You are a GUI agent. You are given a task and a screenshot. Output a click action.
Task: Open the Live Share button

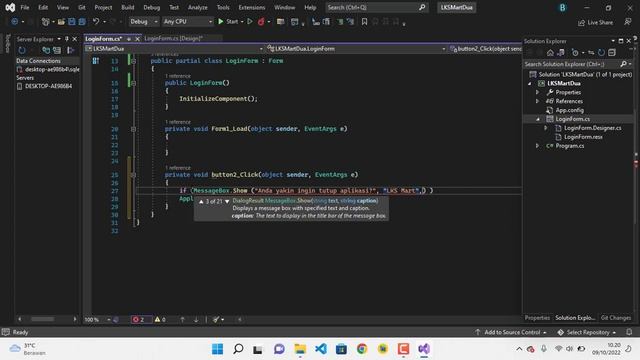tap(596, 22)
